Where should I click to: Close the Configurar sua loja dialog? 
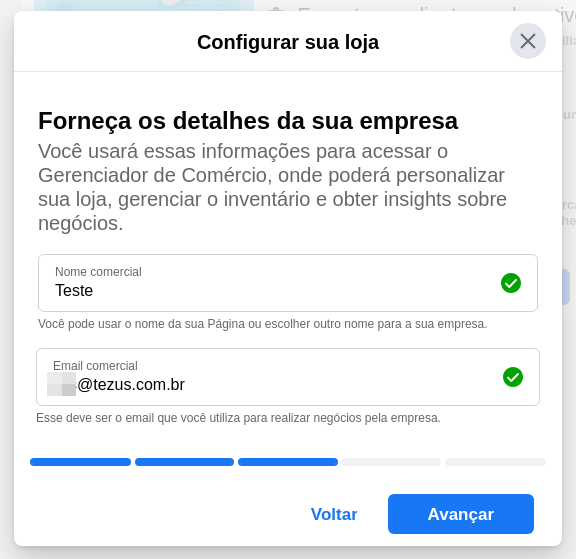point(528,41)
